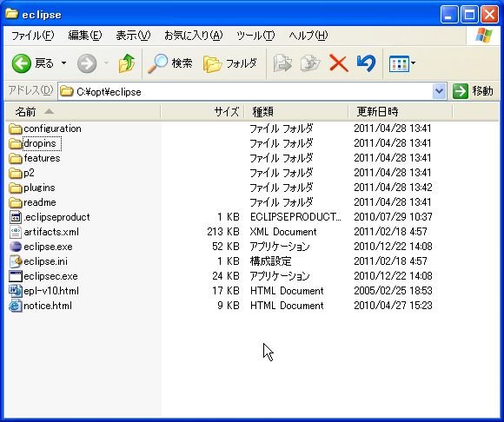This screenshot has width=504, height=422.
Task: Click the Windows flag logo
Action: 484,36
